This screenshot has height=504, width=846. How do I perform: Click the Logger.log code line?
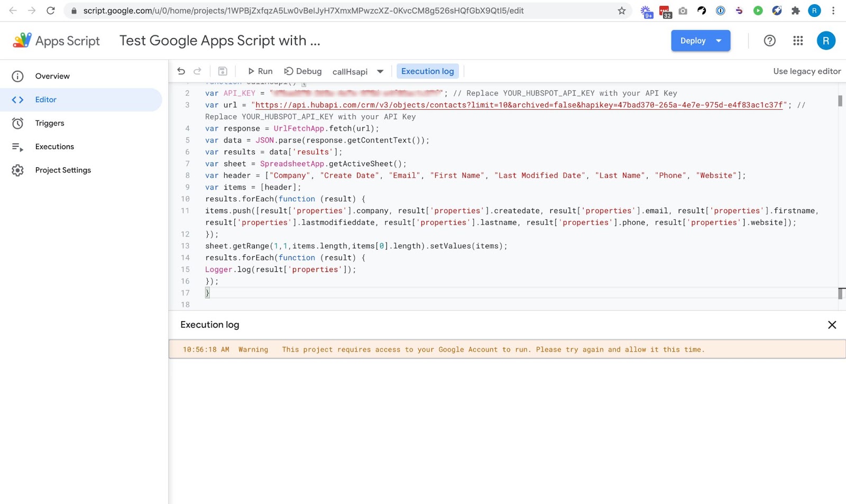(281, 269)
